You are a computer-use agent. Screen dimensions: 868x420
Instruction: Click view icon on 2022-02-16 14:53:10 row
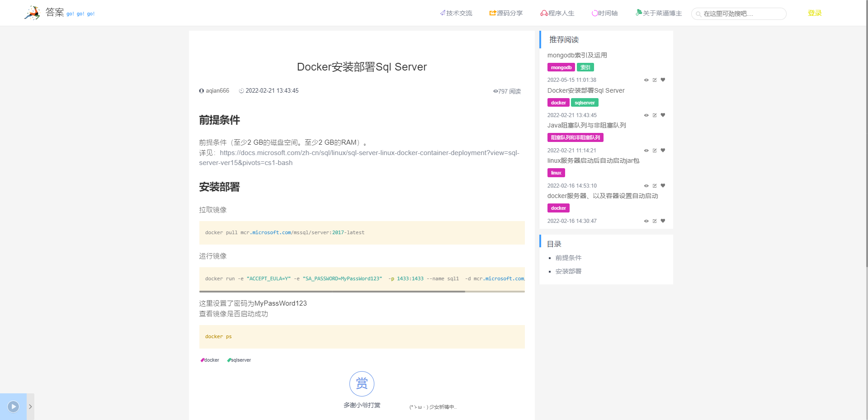pyautogui.click(x=646, y=186)
